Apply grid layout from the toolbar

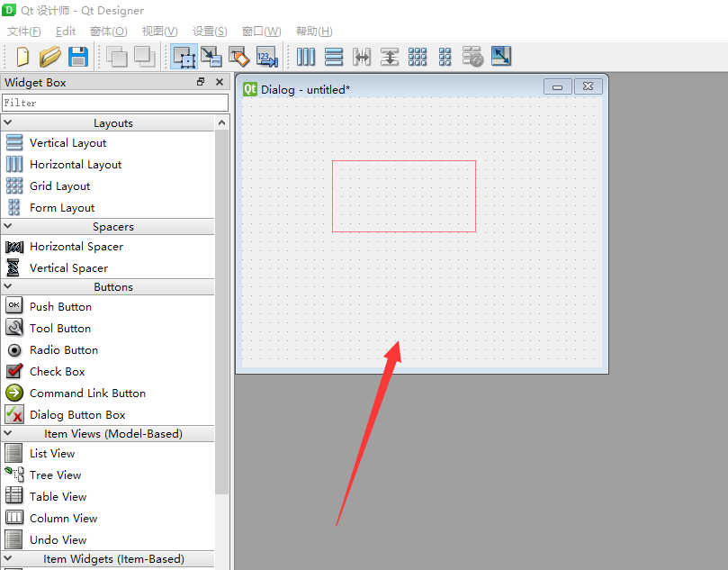tap(418, 57)
